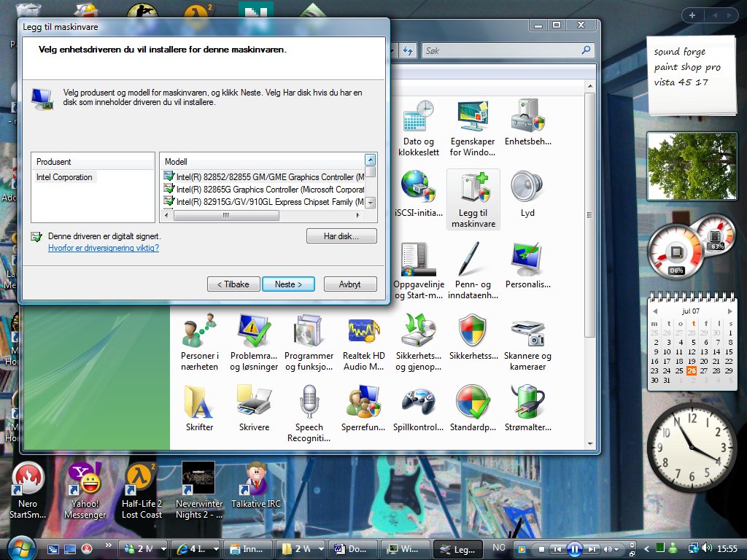This screenshot has width=747, height=560.
Task: Select Intel(R) 82915G/GV/910GL Express Chipset model
Action: point(263,202)
